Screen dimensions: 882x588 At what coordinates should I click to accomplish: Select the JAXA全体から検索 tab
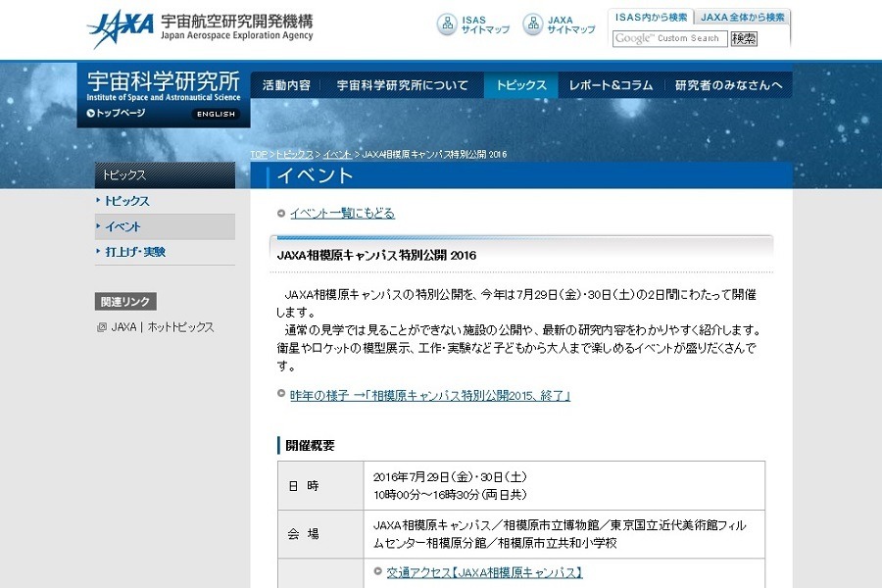742,17
